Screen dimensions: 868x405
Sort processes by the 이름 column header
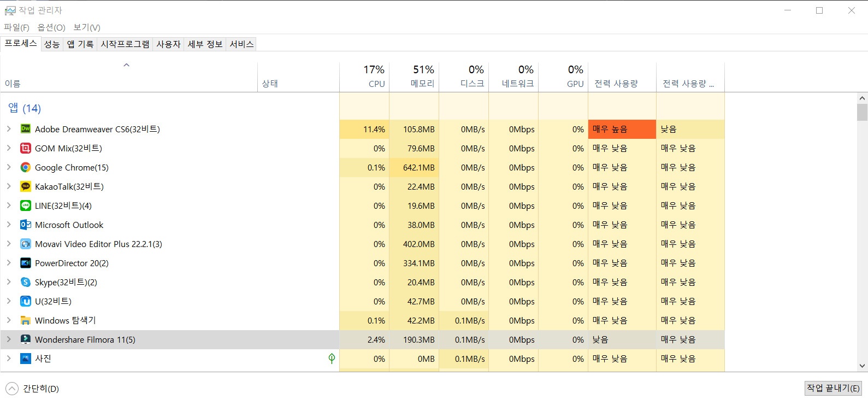pos(129,77)
